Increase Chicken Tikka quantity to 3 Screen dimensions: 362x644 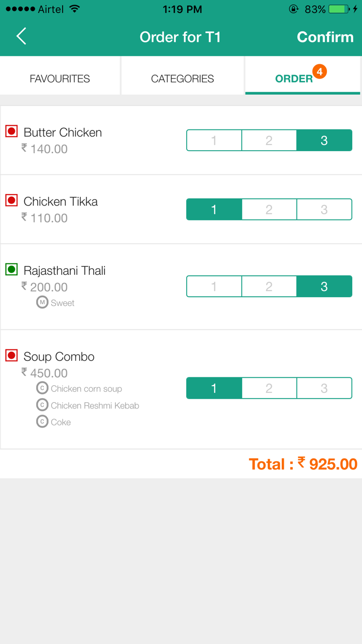click(324, 209)
